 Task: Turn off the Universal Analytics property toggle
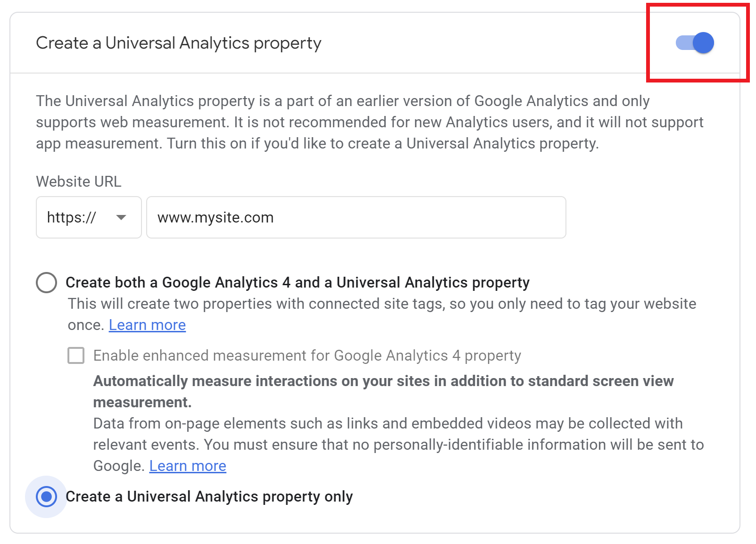pos(694,43)
